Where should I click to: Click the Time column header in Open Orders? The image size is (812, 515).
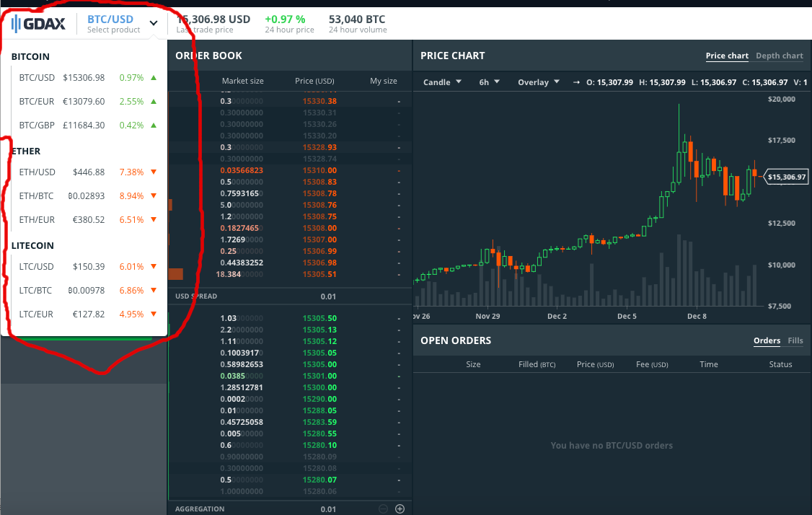click(x=708, y=365)
